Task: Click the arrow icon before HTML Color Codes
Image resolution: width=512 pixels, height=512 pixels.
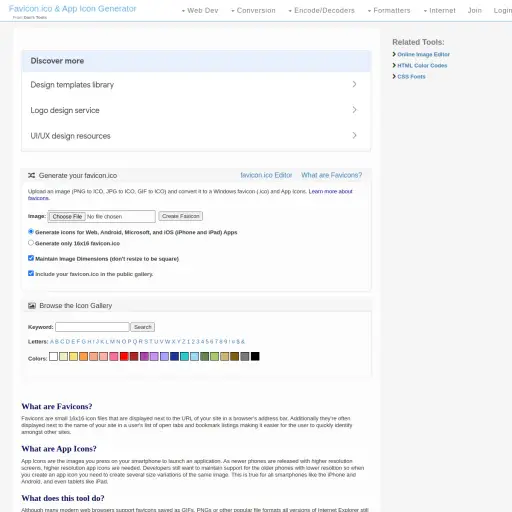Action: (x=394, y=65)
